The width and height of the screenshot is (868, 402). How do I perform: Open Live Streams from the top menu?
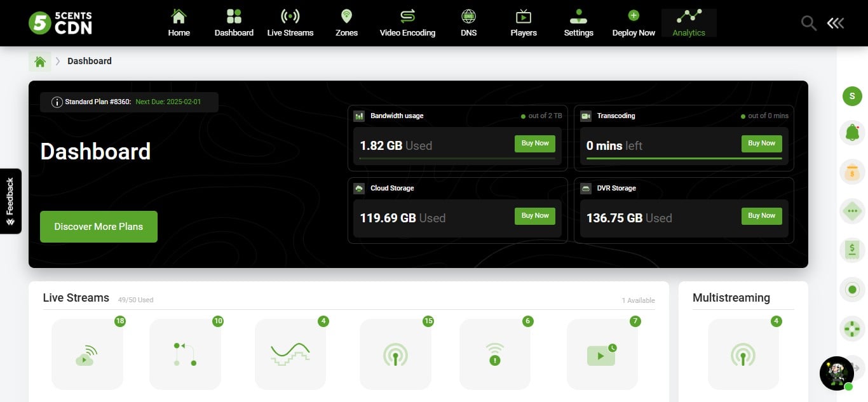point(290,23)
